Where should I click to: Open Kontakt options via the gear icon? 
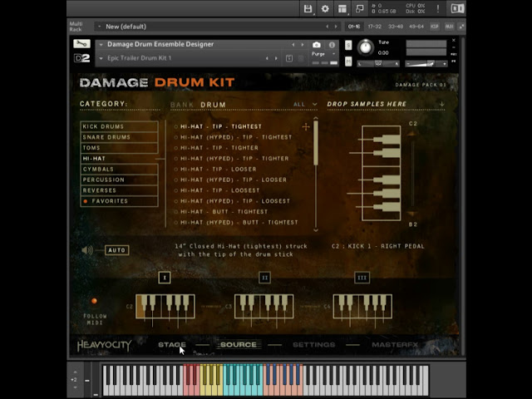(x=325, y=9)
